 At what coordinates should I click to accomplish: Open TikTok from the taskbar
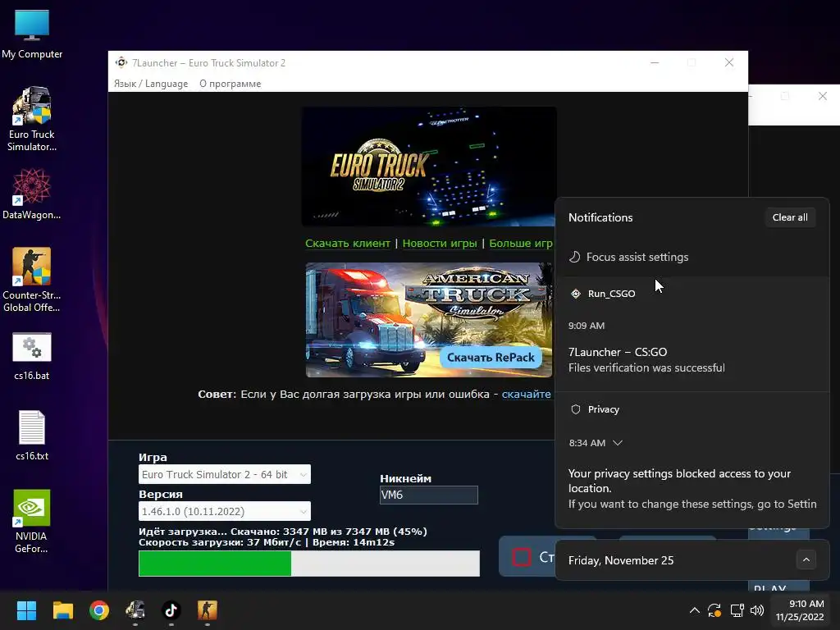(x=171, y=610)
